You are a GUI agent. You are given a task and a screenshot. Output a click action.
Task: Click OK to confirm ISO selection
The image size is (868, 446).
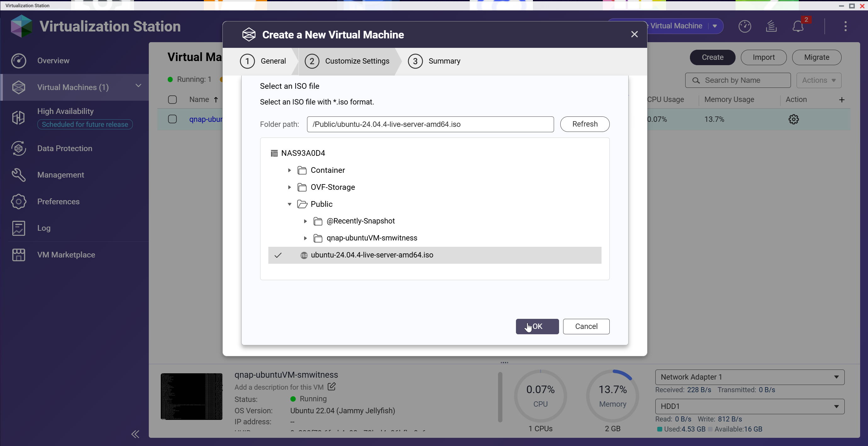point(537,326)
